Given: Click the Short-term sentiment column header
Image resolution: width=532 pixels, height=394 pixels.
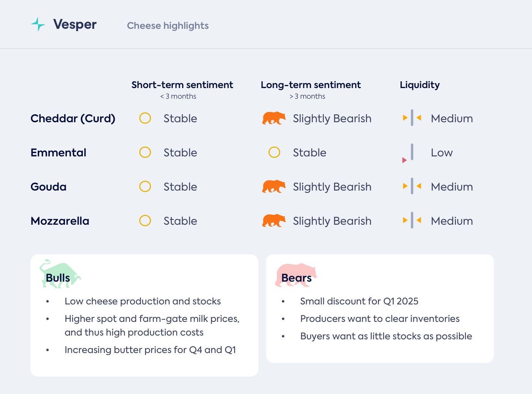Looking at the screenshot, I should tap(182, 85).
